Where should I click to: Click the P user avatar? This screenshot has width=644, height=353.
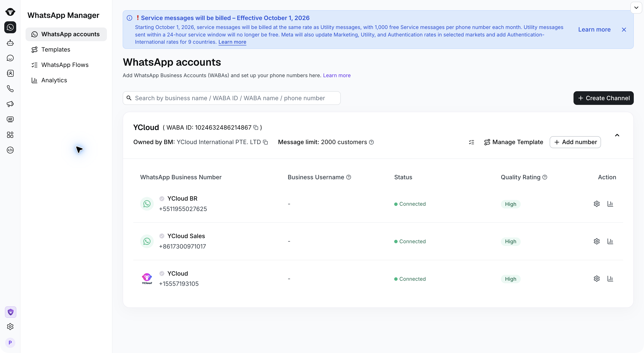click(10, 343)
